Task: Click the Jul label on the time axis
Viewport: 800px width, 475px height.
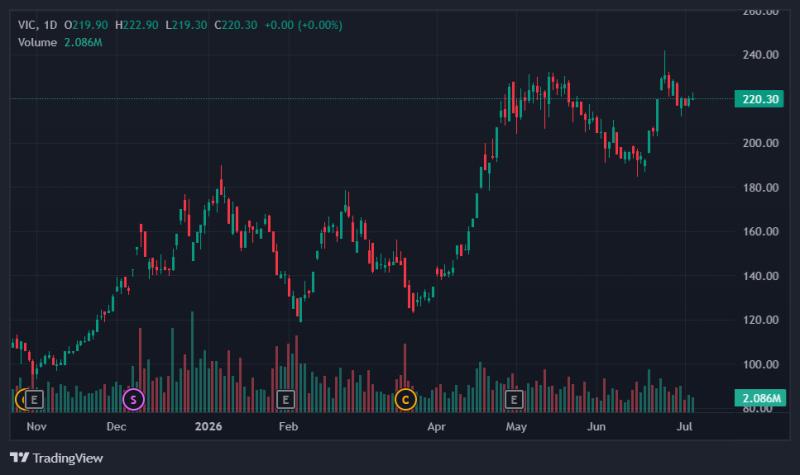Action: [684, 426]
